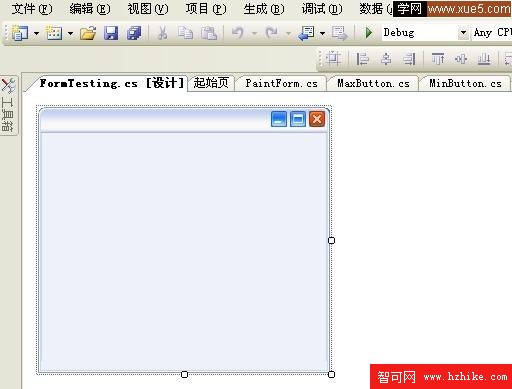
Task: Start debugging with the green play icon
Action: coord(368,33)
